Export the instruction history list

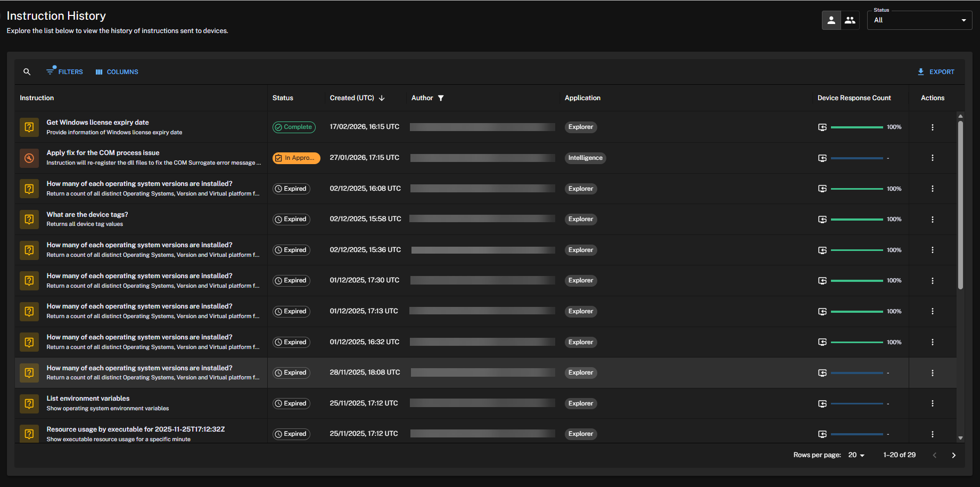pyautogui.click(x=936, y=72)
